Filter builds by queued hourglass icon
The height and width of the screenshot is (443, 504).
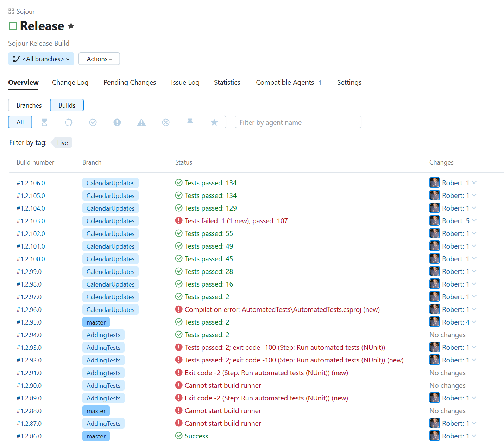pyautogui.click(x=44, y=122)
